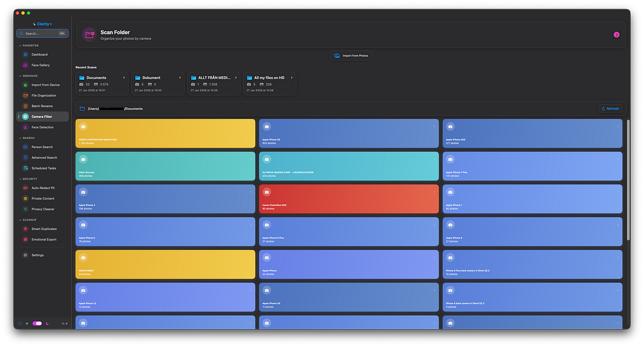Collapse the CLEANUP sidebar section
The width and height of the screenshot is (644, 347).
click(x=20, y=220)
